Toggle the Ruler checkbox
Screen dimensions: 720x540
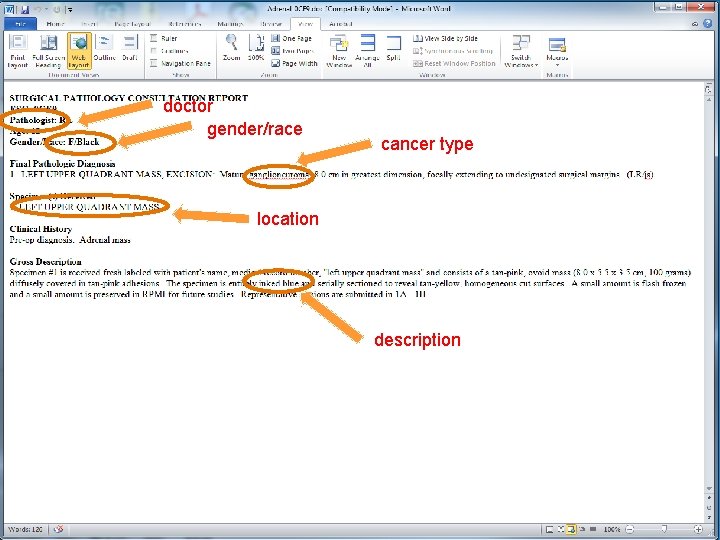tap(154, 39)
